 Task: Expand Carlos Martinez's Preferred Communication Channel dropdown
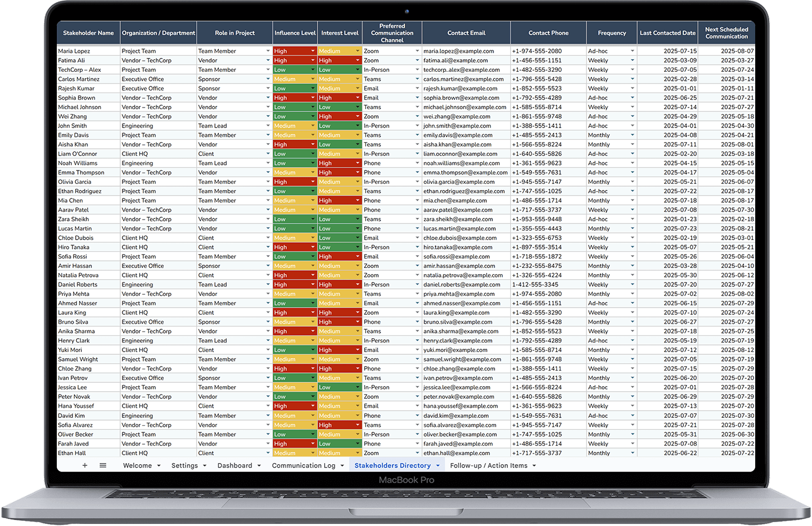(x=417, y=79)
